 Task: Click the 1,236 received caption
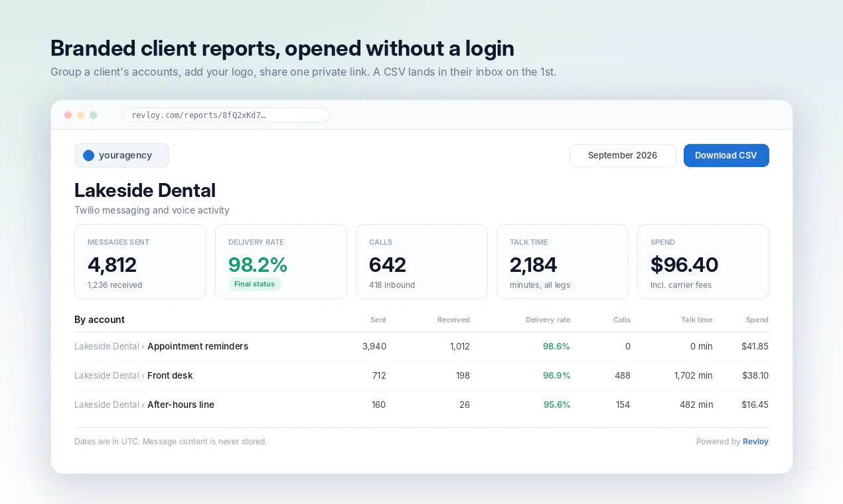point(115,284)
